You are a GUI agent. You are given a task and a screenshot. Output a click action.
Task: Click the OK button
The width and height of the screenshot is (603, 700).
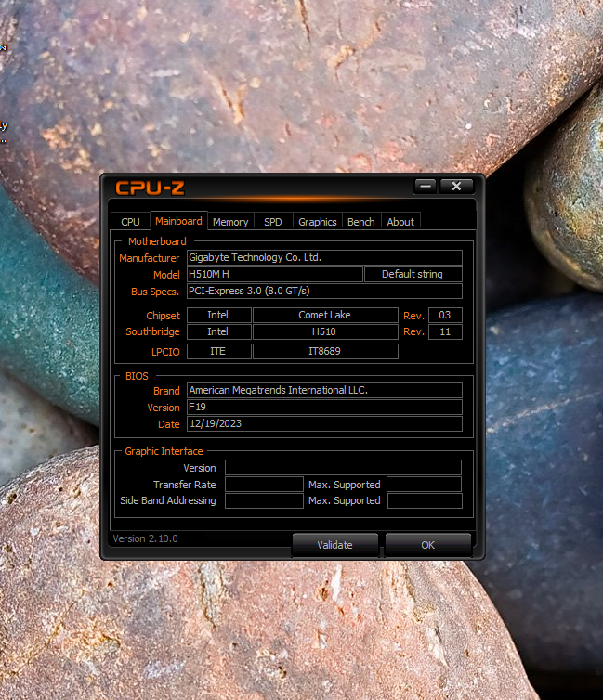point(428,545)
